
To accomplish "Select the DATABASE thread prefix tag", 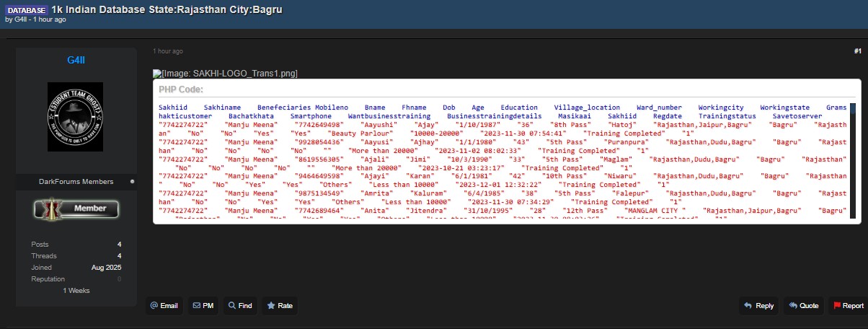I will click(x=26, y=10).
